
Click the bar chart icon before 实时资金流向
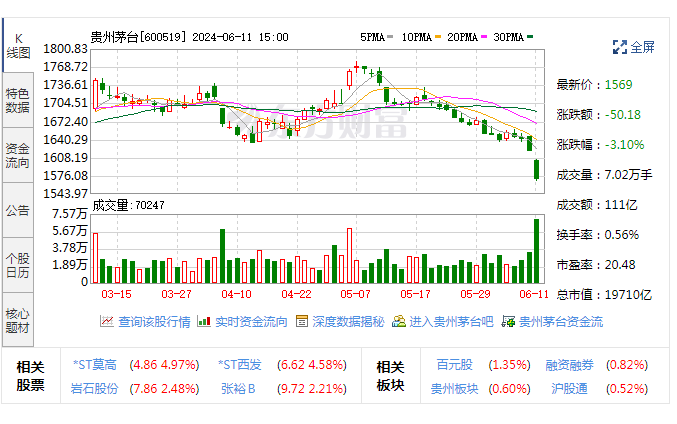[x=204, y=321]
